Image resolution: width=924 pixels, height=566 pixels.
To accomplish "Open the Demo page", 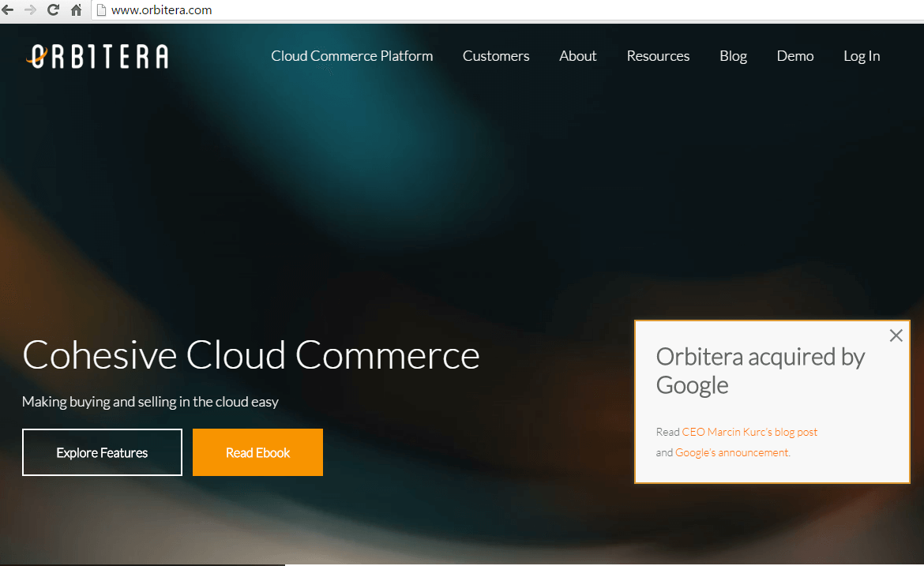I will (x=794, y=56).
